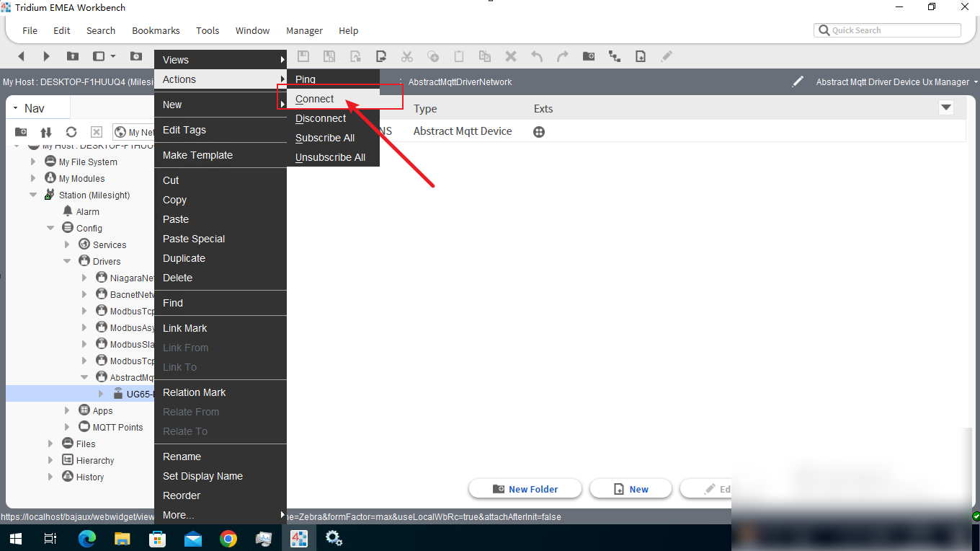
Task: Open File Explorer from taskbar
Action: [122, 538]
